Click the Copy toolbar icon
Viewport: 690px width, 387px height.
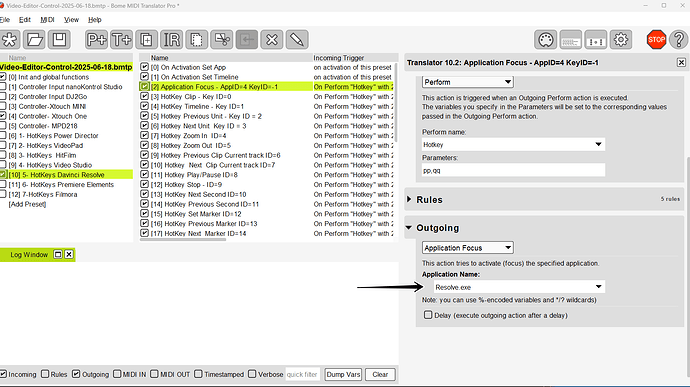pos(196,40)
